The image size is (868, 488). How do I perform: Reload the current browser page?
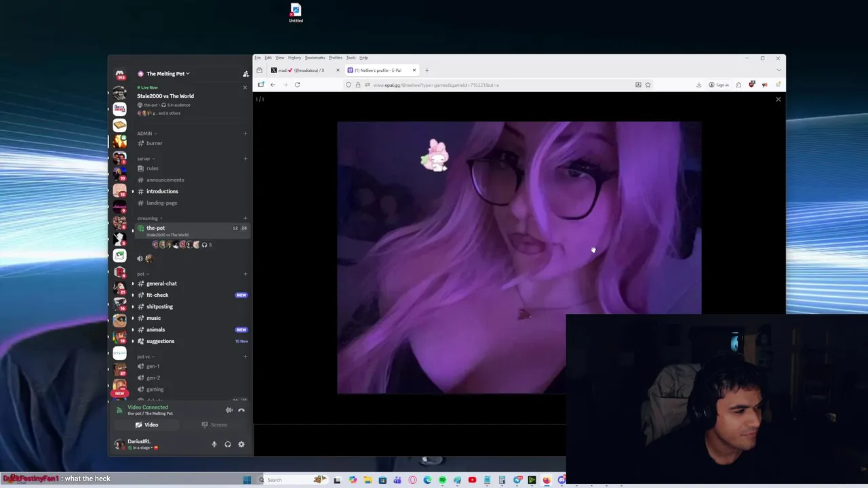coord(297,85)
